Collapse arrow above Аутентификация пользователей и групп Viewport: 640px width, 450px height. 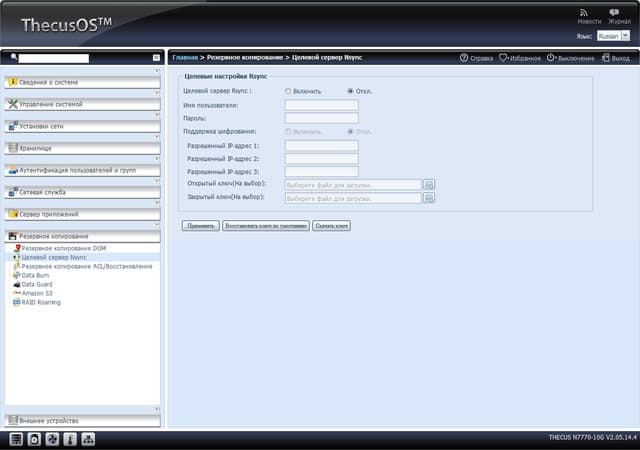(157, 159)
